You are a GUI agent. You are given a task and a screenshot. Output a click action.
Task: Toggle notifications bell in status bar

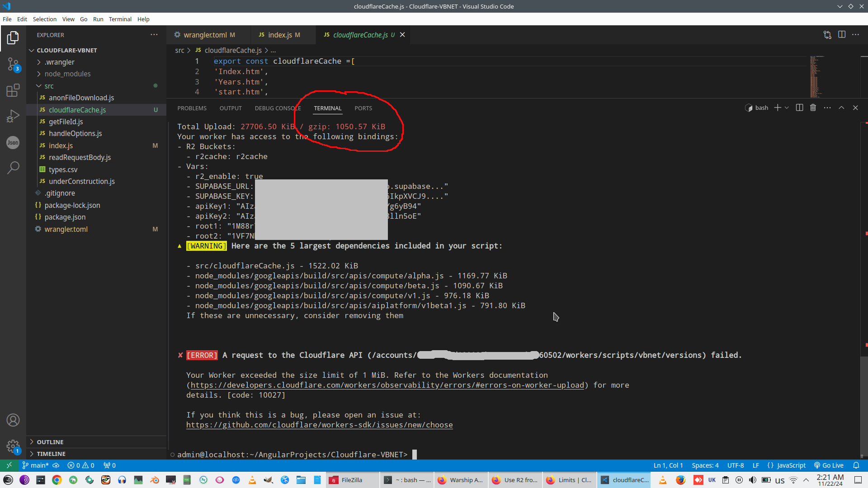pyautogui.click(x=856, y=465)
